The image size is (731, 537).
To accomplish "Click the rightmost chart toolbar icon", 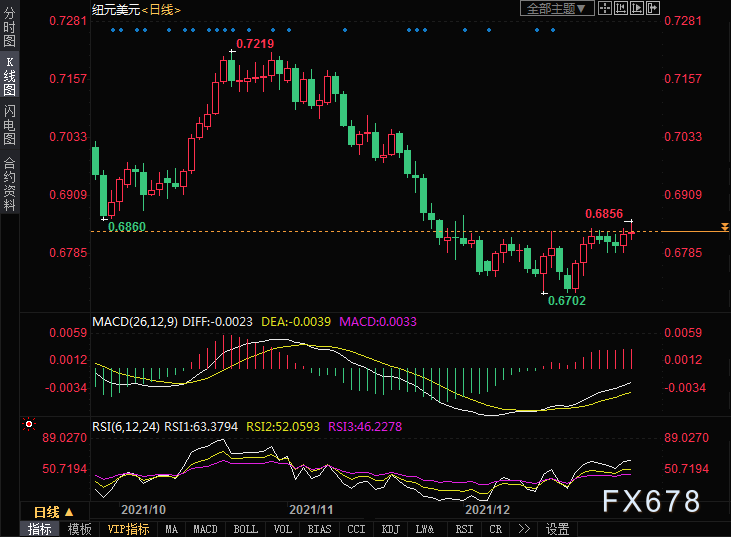I will pos(653,9).
